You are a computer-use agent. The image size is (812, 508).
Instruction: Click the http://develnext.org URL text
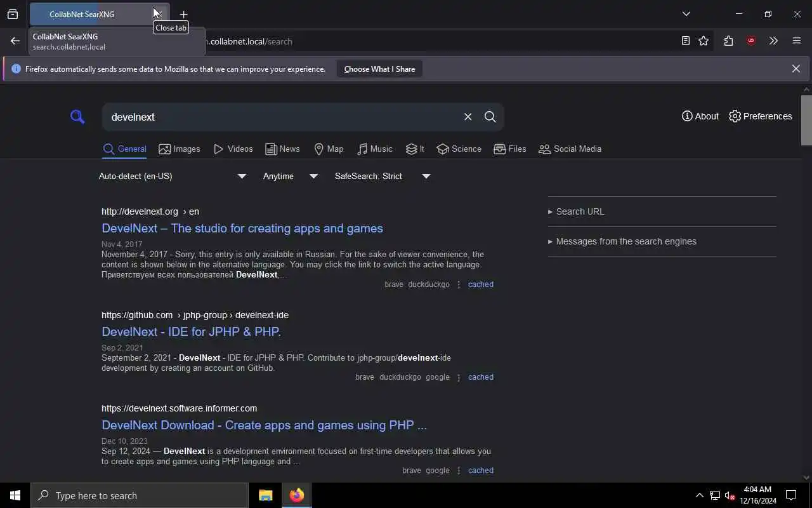pos(140,211)
